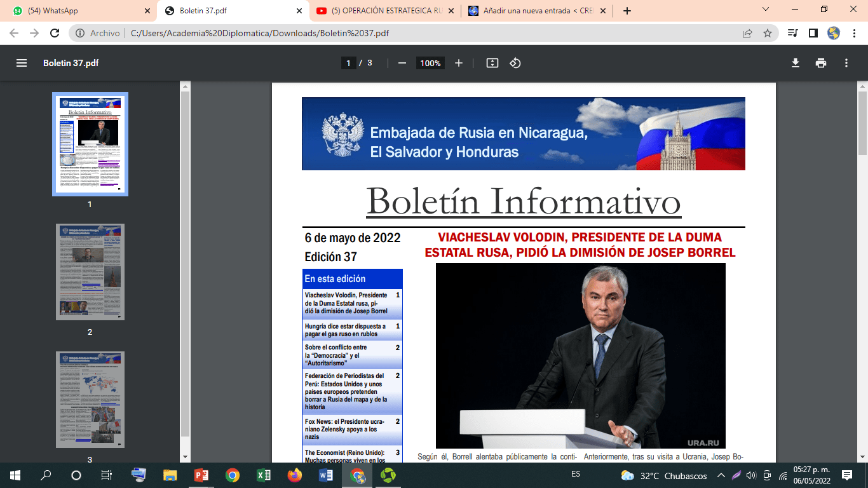The image size is (868, 488).
Task: Open the Windows notification center
Action: coord(846,475)
